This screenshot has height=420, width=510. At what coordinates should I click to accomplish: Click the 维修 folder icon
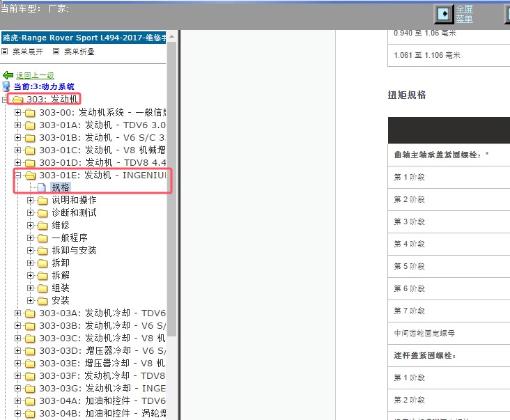(x=42, y=226)
